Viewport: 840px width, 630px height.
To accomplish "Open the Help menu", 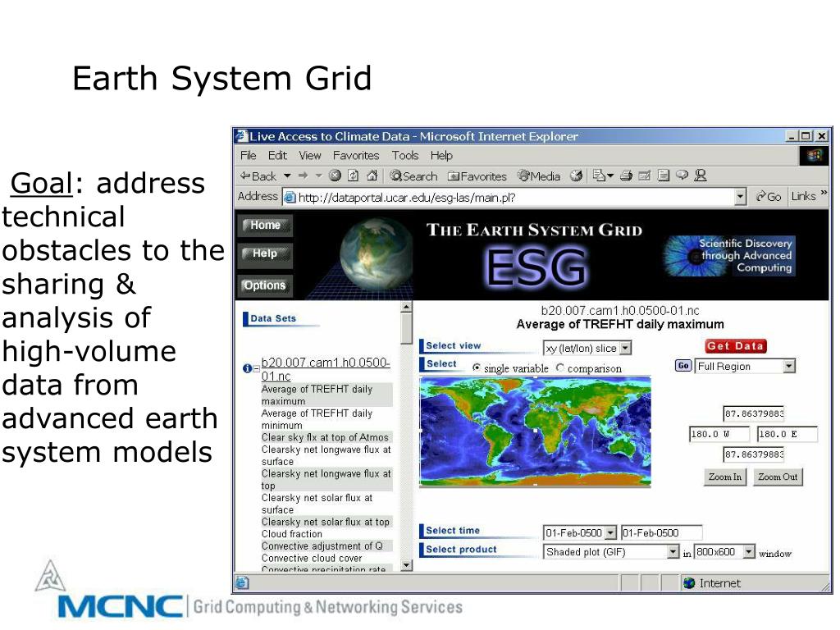I will pyautogui.click(x=441, y=155).
